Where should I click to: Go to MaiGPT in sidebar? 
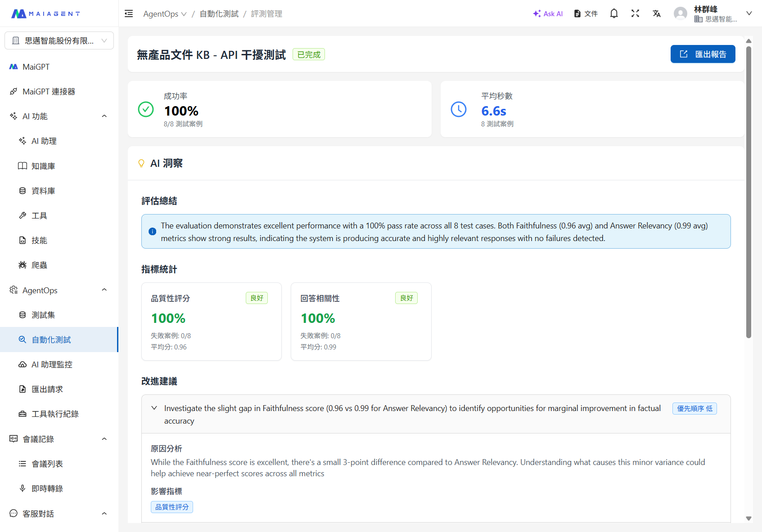click(59, 67)
